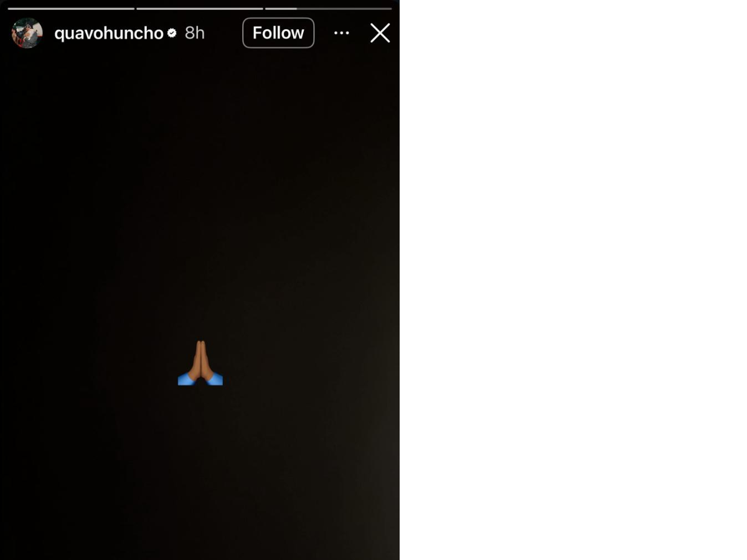Click the word Follow in the outlined button

tap(278, 33)
